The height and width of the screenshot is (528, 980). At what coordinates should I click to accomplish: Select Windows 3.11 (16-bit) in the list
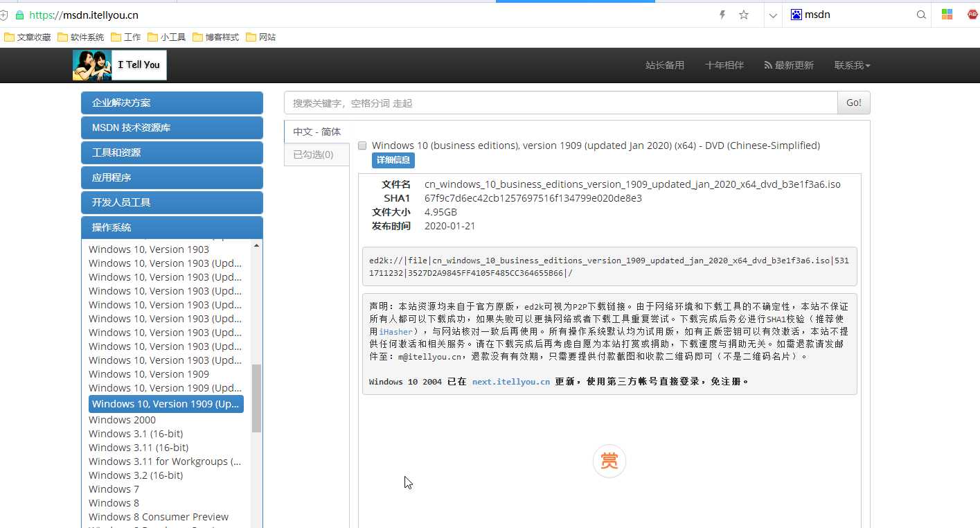pyautogui.click(x=139, y=448)
